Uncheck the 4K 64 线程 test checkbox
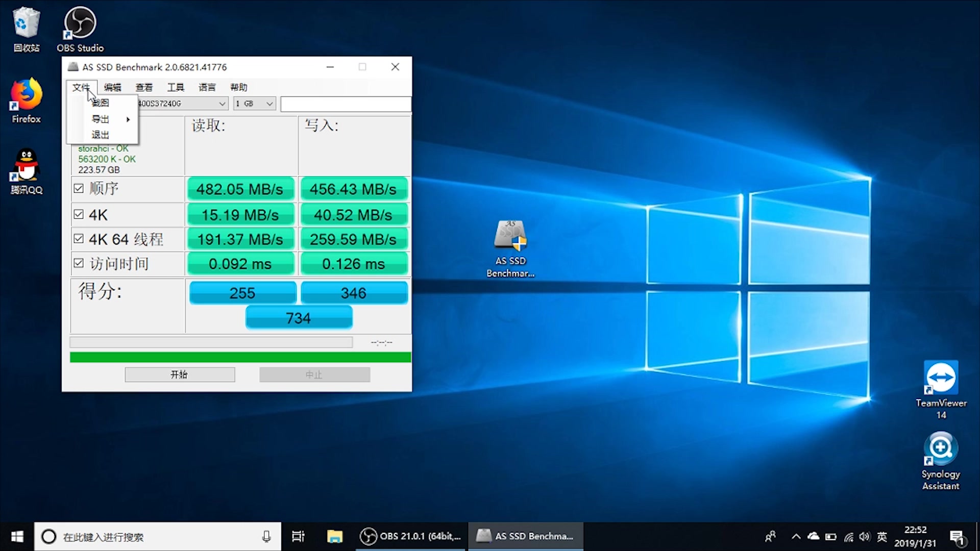Screen dimensions: 980x551 point(79,239)
